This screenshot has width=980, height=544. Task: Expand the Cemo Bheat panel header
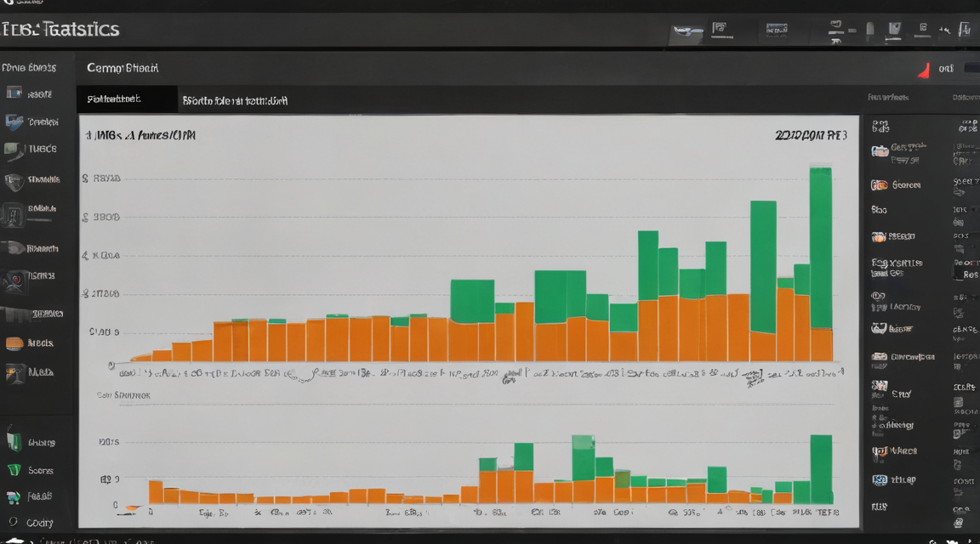click(122, 68)
